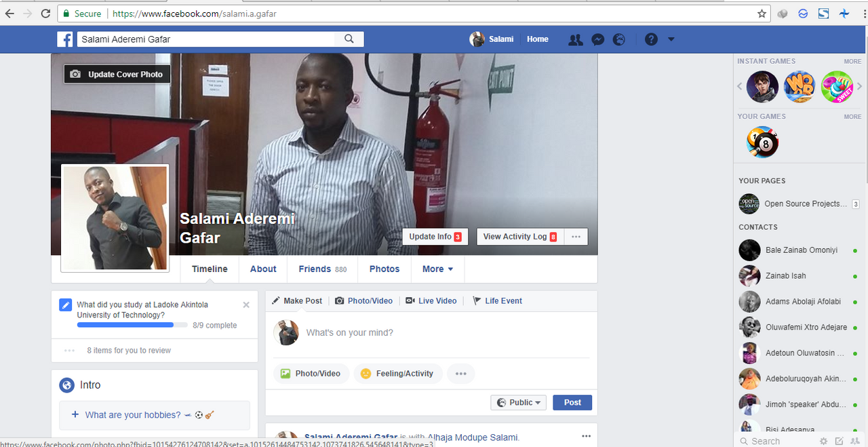Go to Home in top bar

click(x=538, y=39)
